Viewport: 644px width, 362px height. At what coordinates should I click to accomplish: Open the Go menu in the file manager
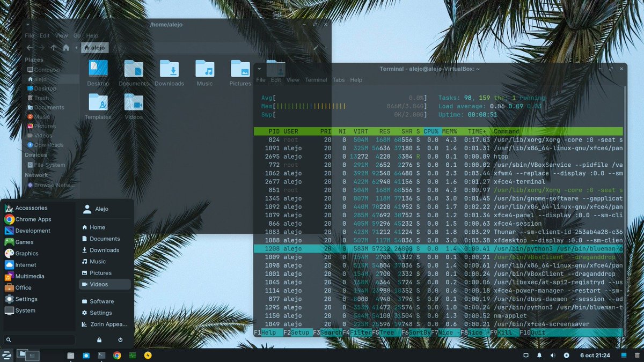[77, 35]
